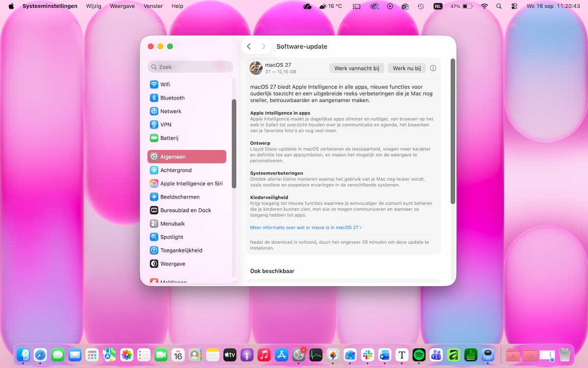This screenshot has width=588, height=368.
Task: Click the Ook beschikbaar heading
Action: pos(272,271)
